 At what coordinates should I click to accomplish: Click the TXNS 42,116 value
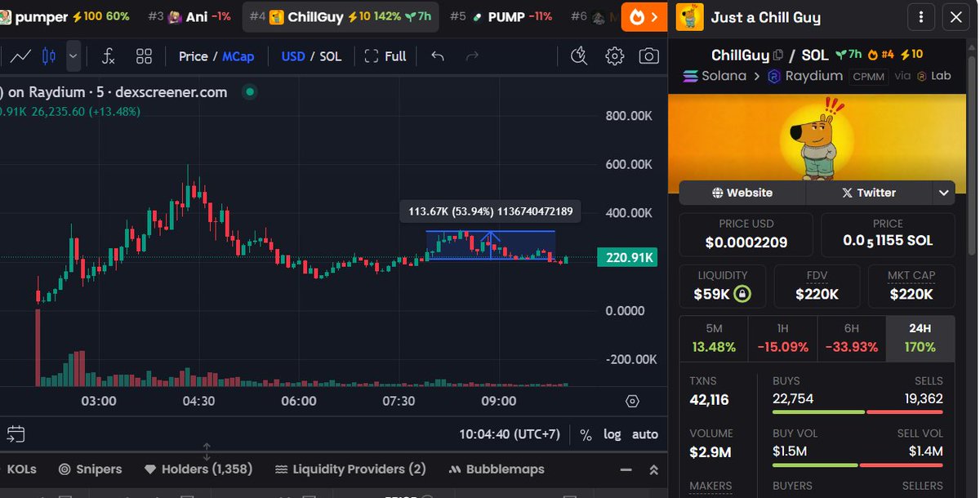709,399
